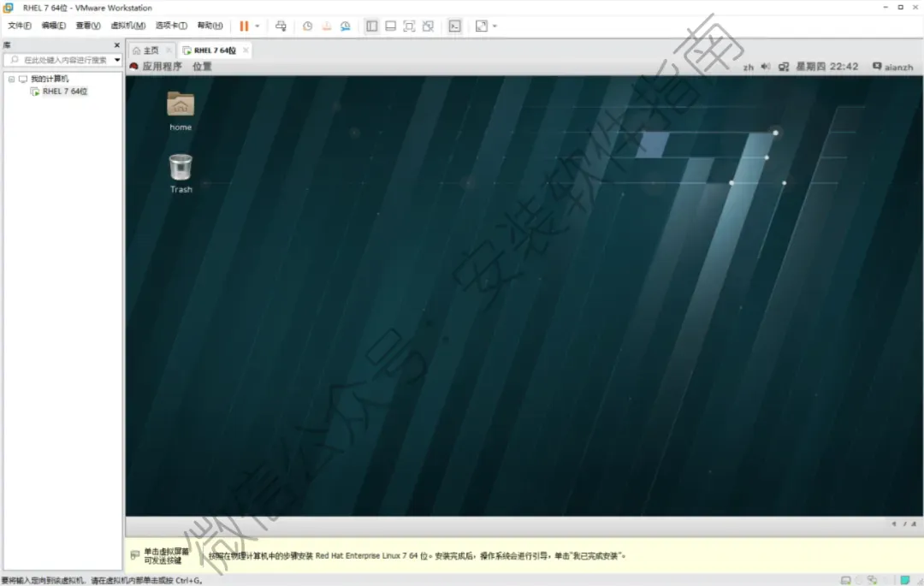Click the installation hint icon in yellow bar

click(135, 555)
